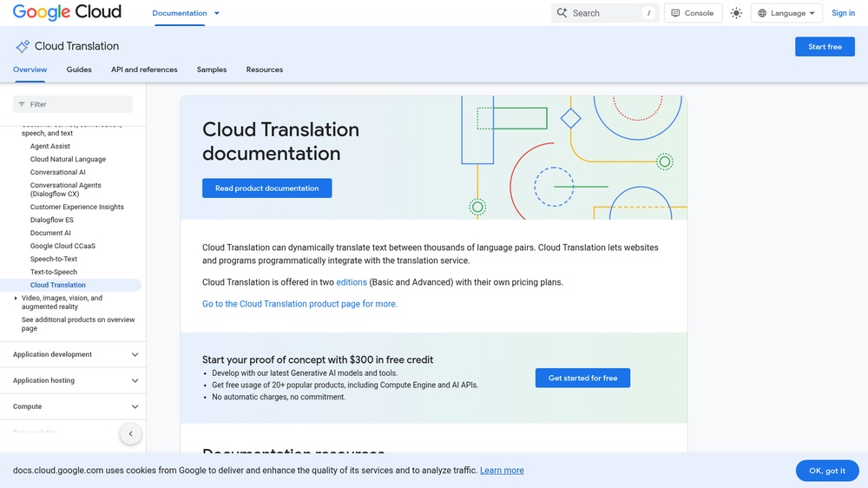868x488 pixels.
Task: Switch to the Overview tab
Action: (30, 69)
